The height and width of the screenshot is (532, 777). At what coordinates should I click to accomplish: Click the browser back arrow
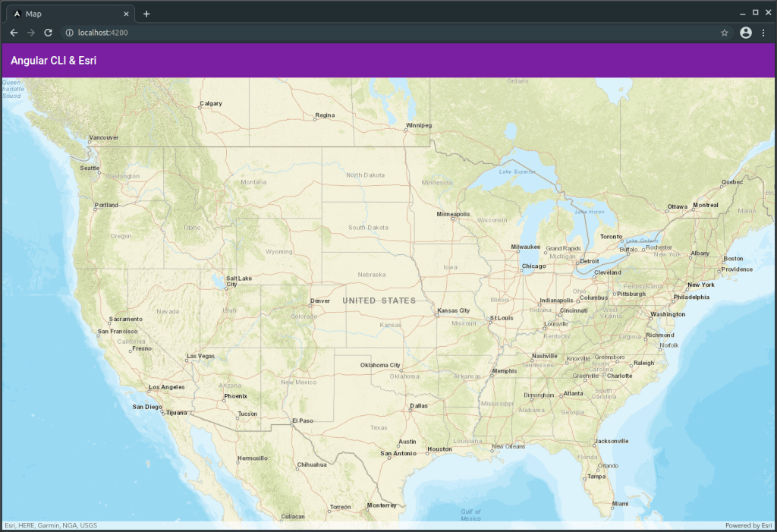click(x=14, y=33)
